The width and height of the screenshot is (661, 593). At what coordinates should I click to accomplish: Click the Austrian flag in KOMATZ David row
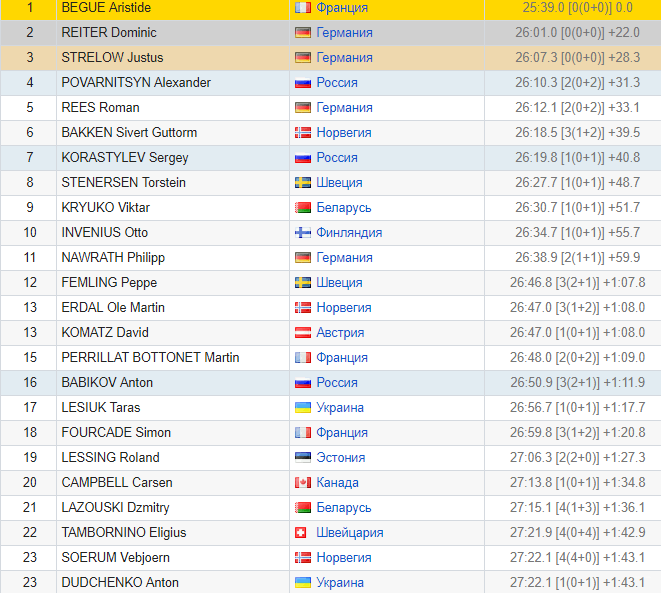(303, 333)
